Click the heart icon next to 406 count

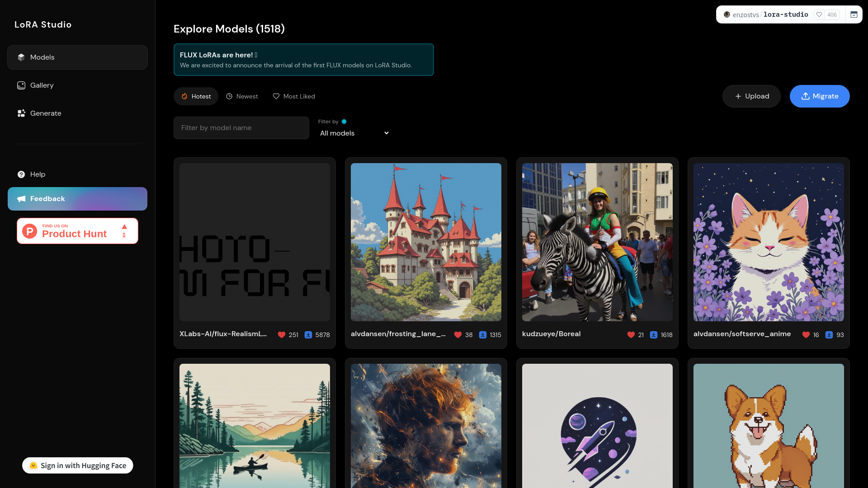tap(819, 14)
